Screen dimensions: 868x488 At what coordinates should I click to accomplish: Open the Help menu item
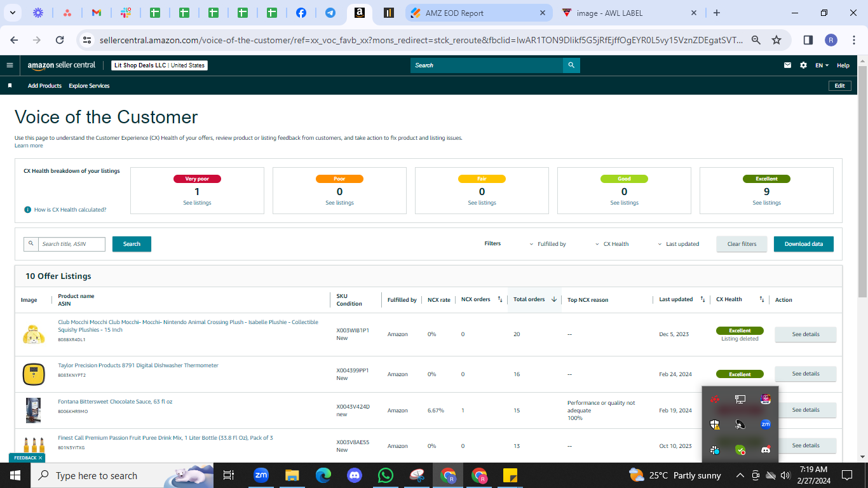pos(843,65)
